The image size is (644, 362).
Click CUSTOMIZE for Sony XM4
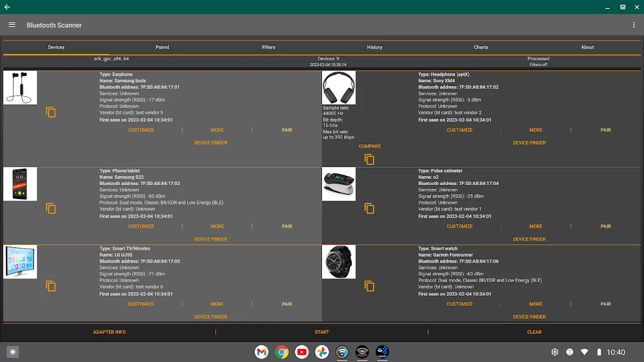click(x=460, y=130)
